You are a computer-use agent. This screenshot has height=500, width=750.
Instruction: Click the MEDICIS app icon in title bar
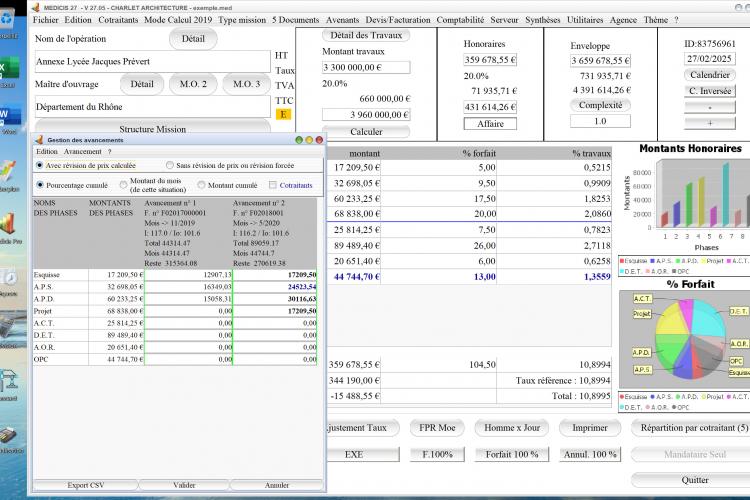35,8
